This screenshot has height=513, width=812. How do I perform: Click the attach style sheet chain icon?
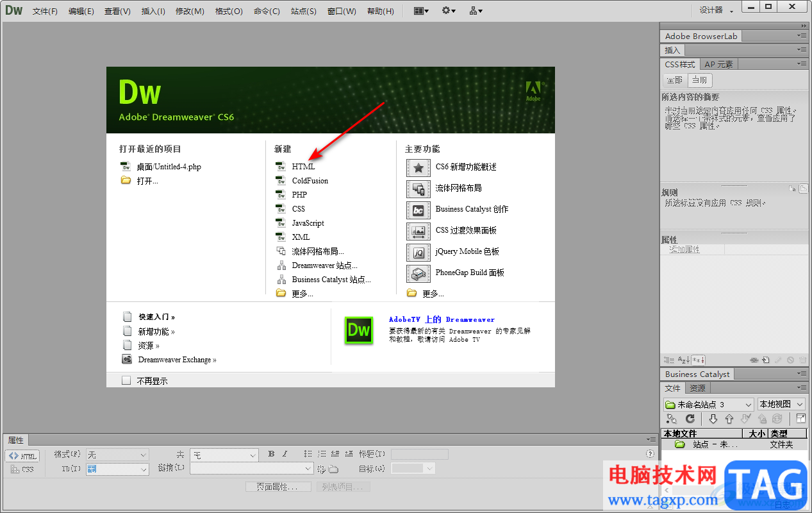pos(754,360)
